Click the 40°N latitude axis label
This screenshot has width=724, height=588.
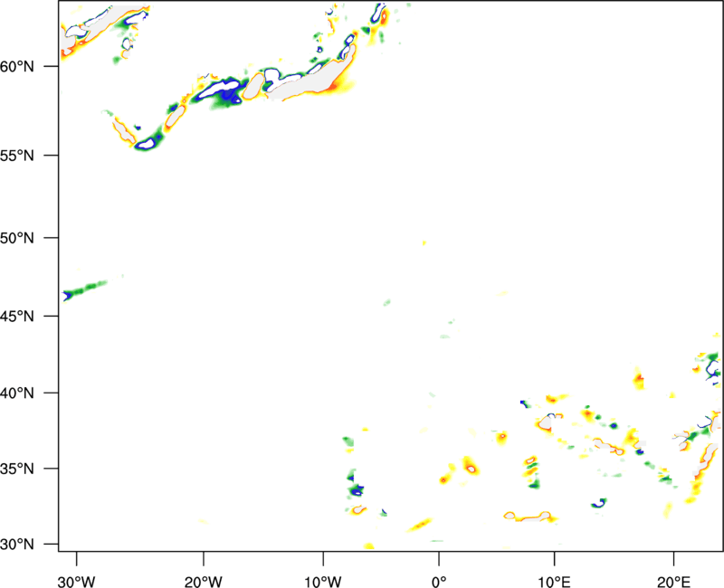coord(17,394)
